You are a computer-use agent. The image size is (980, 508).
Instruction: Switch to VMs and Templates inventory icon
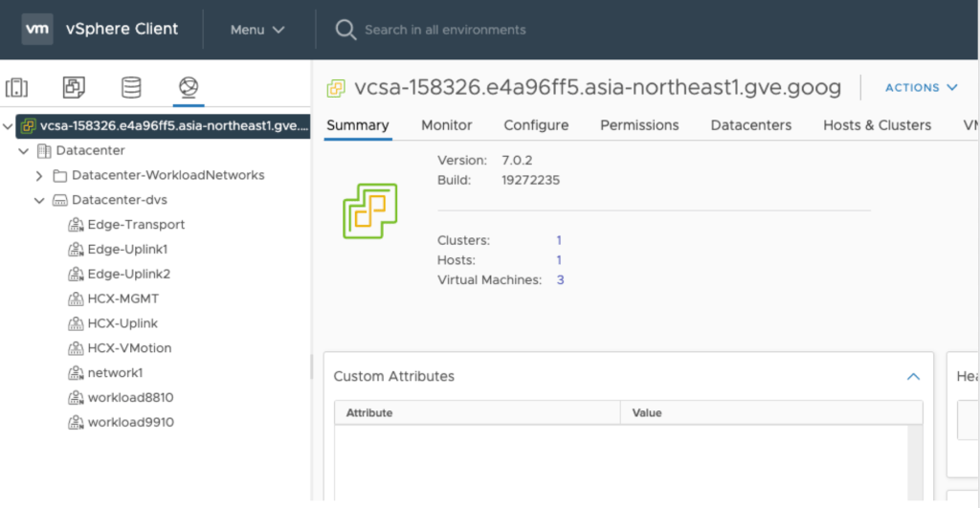74,88
